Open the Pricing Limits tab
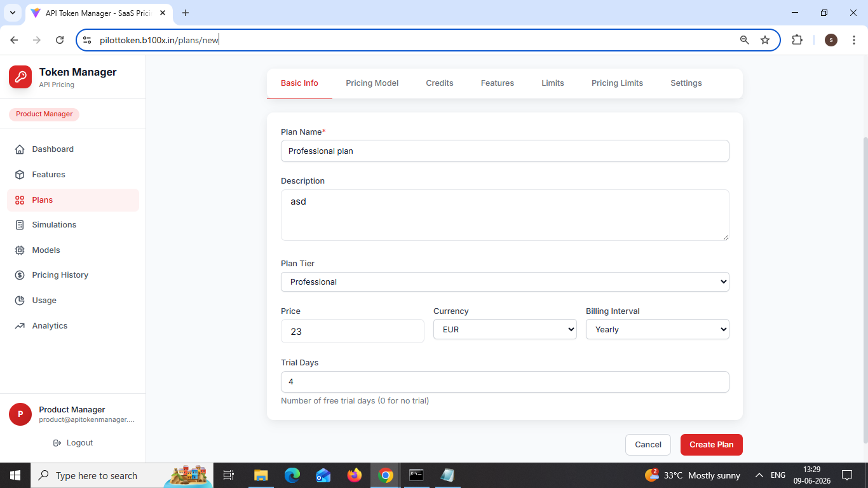Image resolution: width=868 pixels, height=488 pixels. [617, 83]
